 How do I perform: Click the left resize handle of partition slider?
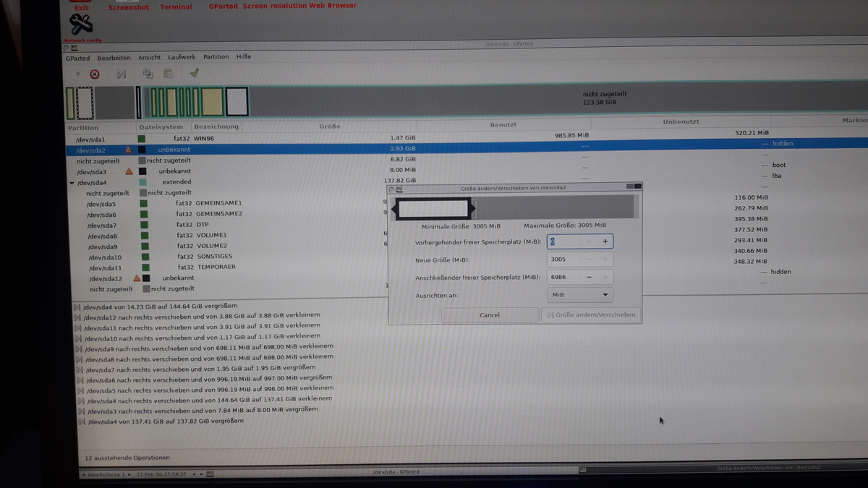(x=395, y=210)
